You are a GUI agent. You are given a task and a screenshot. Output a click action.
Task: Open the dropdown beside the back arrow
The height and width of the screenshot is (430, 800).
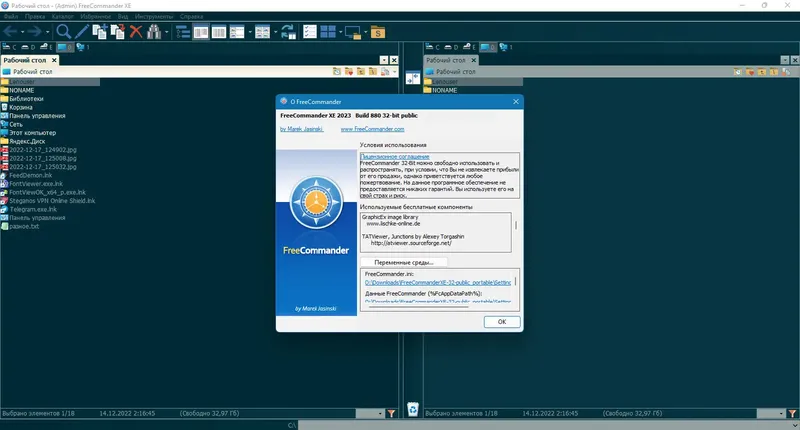[x=22, y=32]
